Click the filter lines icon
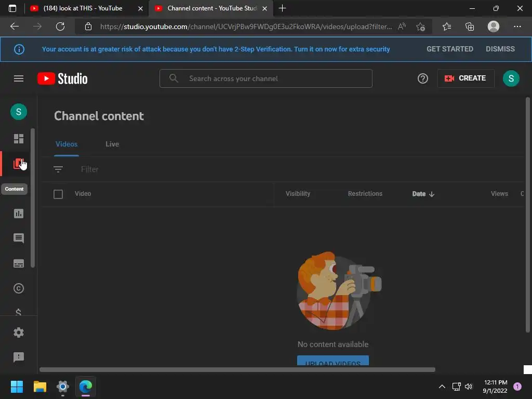 pyautogui.click(x=58, y=169)
